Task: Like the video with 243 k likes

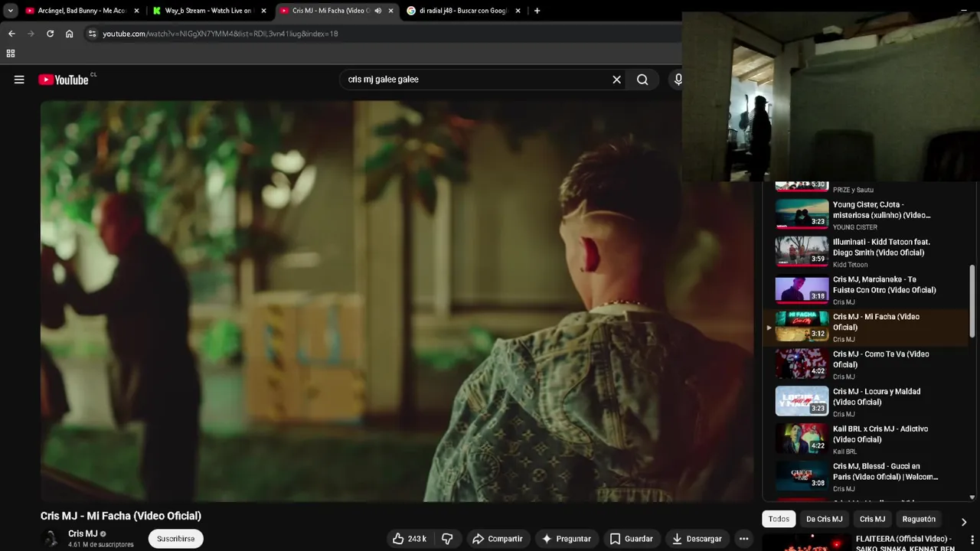Action: pos(410,539)
